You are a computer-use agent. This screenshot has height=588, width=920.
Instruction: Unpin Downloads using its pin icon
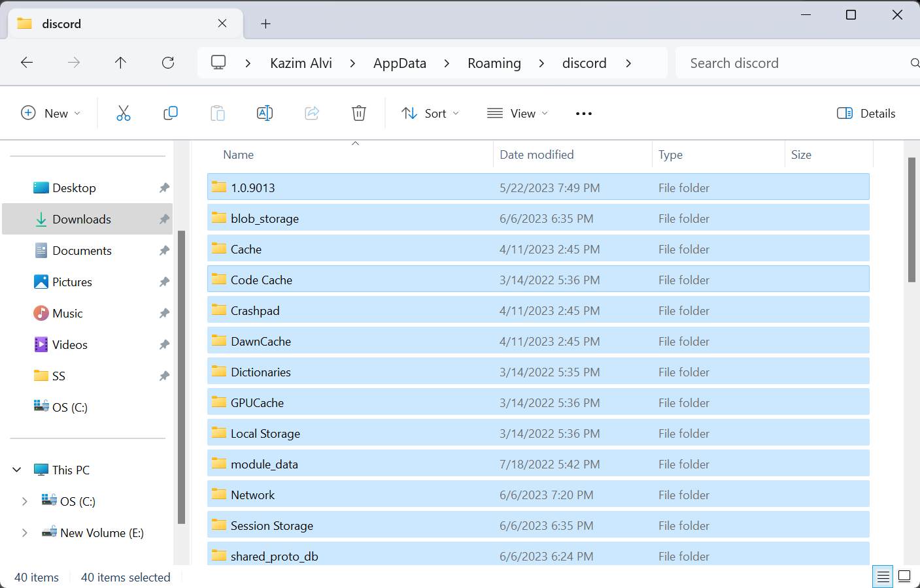[164, 220]
